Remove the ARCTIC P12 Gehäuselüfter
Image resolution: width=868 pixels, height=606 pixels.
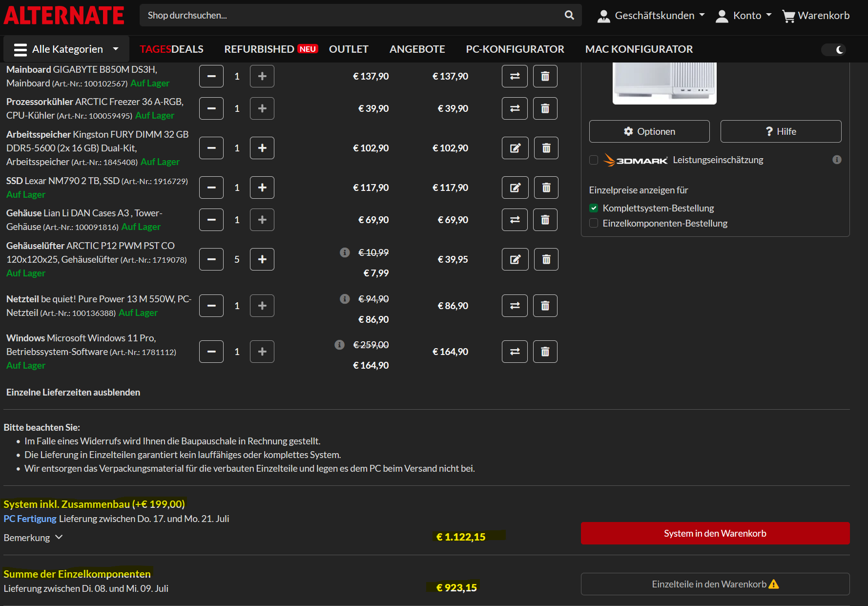546,259
